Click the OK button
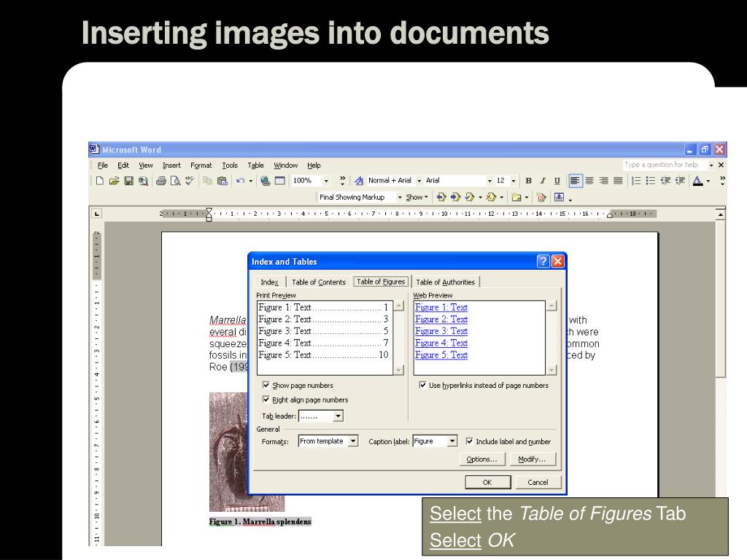Viewport: 747px width, 560px height. (x=488, y=482)
